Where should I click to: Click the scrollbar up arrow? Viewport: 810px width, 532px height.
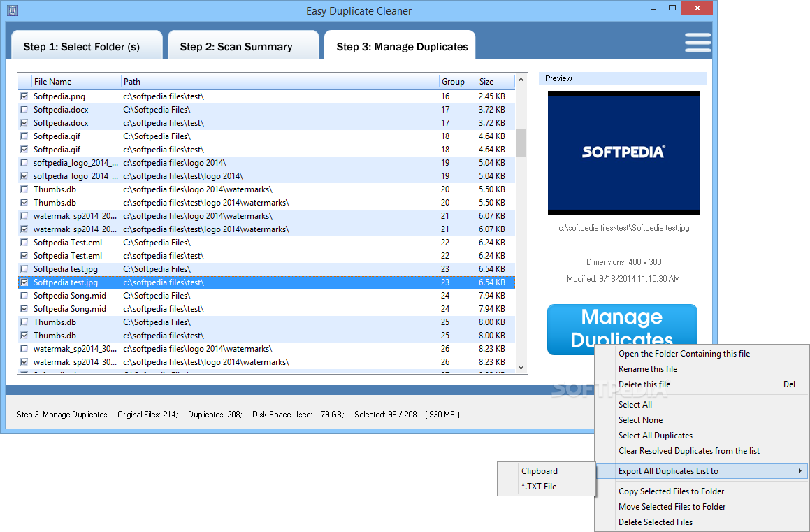(521, 80)
